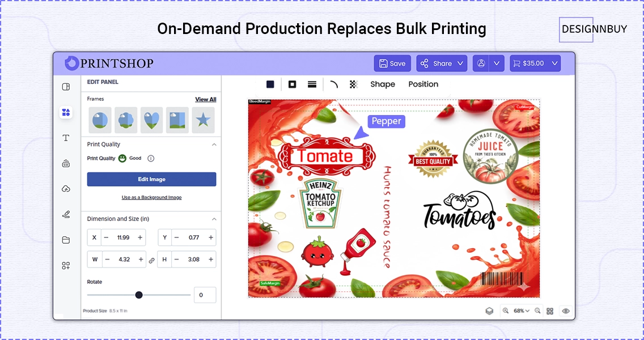Click the user account icon
This screenshot has height=340, width=644.
point(481,63)
